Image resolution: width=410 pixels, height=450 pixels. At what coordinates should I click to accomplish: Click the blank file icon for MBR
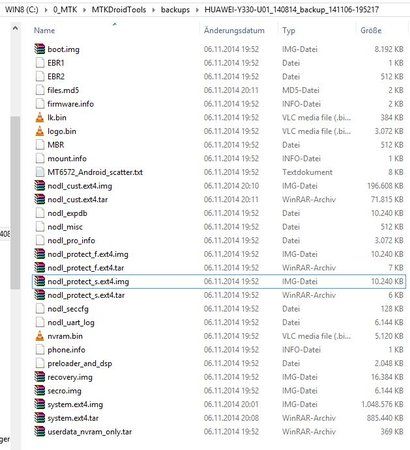click(x=39, y=145)
